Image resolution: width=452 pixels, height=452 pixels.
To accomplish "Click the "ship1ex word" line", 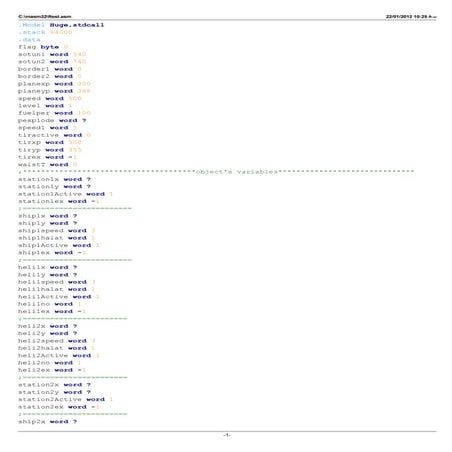I will pos(52,253).
